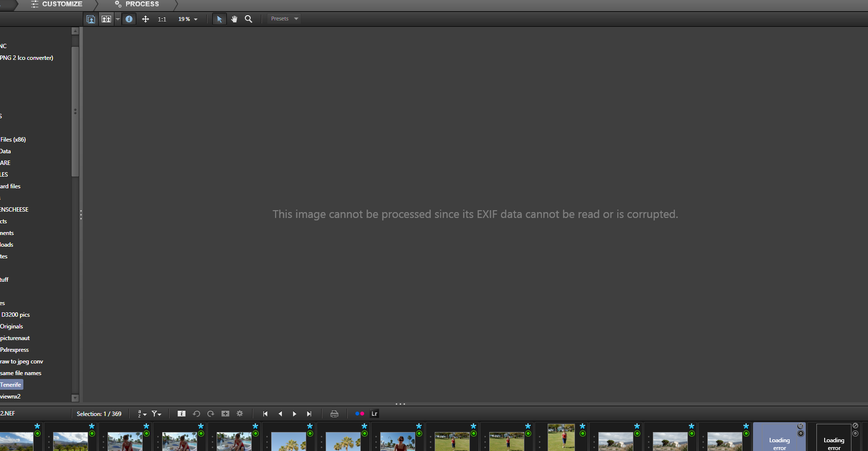Image resolution: width=868 pixels, height=451 pixels.
Task: Select the magnifier Zoom tool
Action: [x=248, y=19]
